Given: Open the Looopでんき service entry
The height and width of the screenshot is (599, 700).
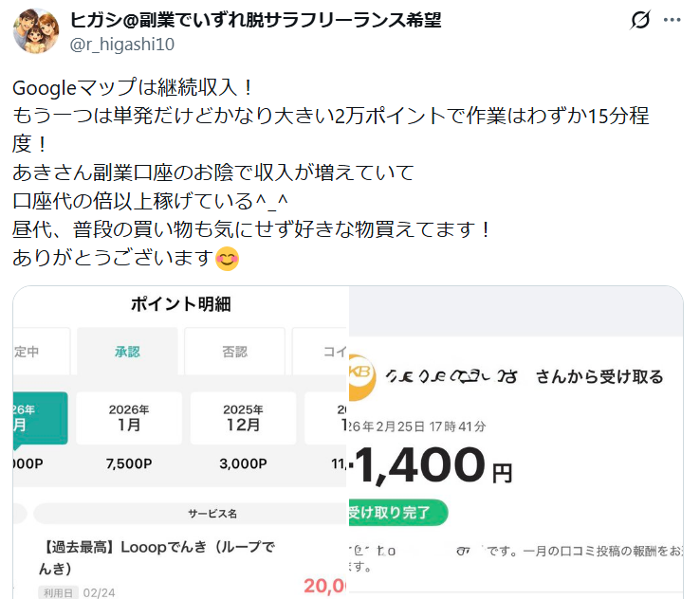Looking at the screenshot, I should click(159, 557).
